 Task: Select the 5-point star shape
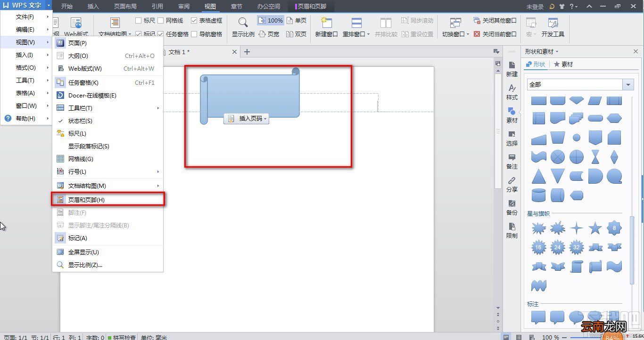(595, 229)
